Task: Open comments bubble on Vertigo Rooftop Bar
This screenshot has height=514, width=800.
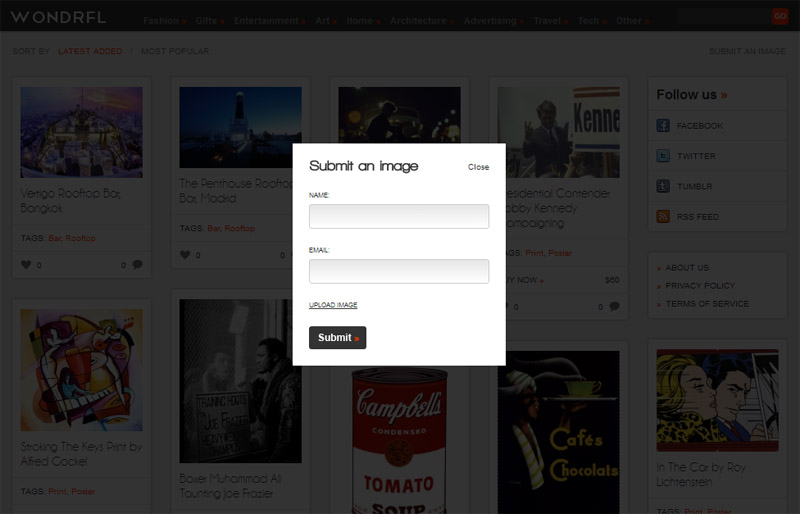Action: click(138, 264)
